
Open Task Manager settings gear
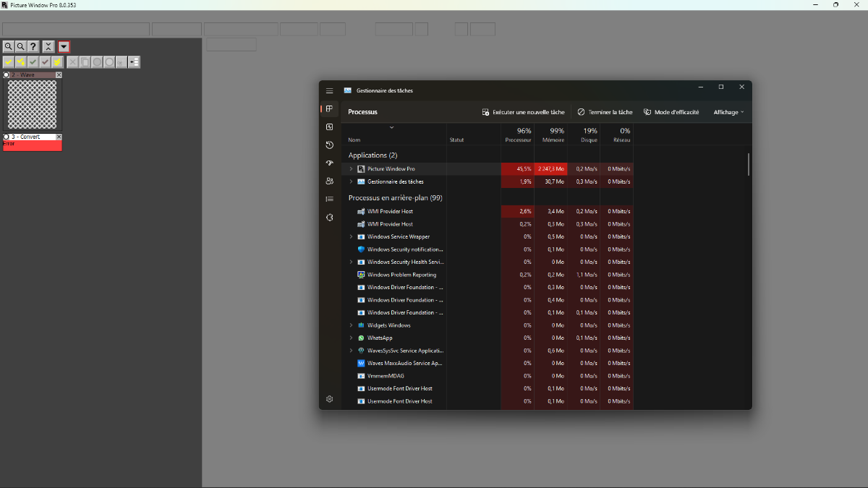coord(329,399)
